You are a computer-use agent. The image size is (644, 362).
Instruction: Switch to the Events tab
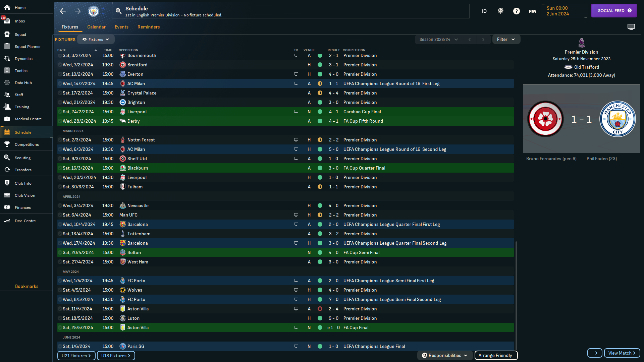[121, 27]
